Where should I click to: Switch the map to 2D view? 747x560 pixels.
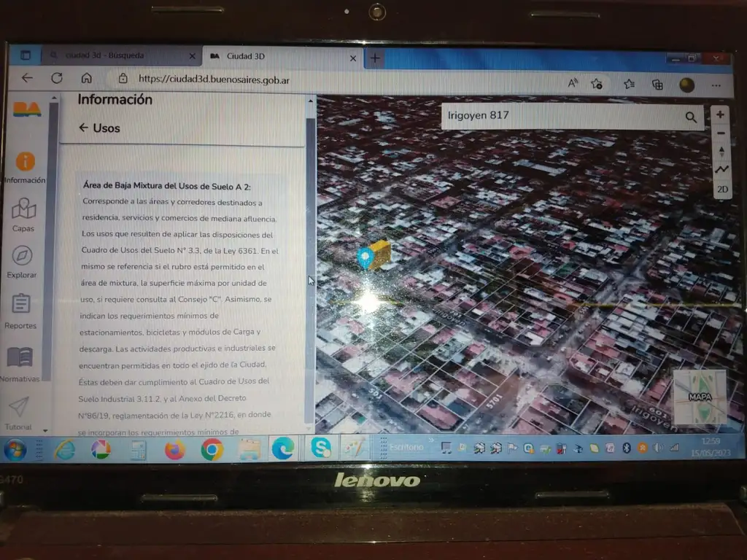pos(722,189)
